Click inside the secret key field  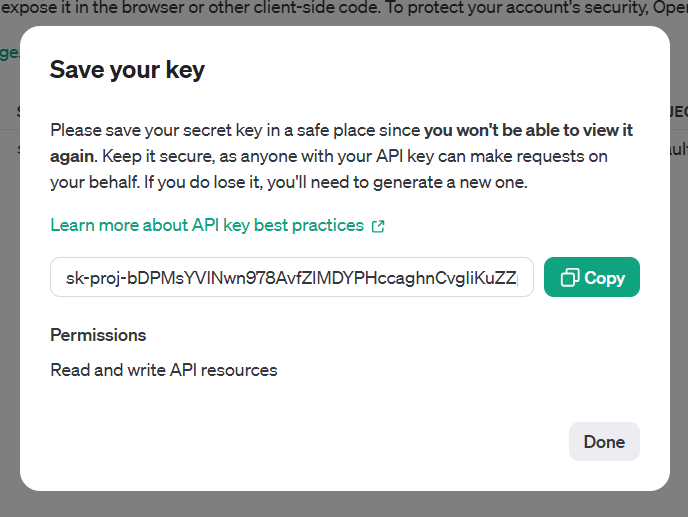(291, 278)
